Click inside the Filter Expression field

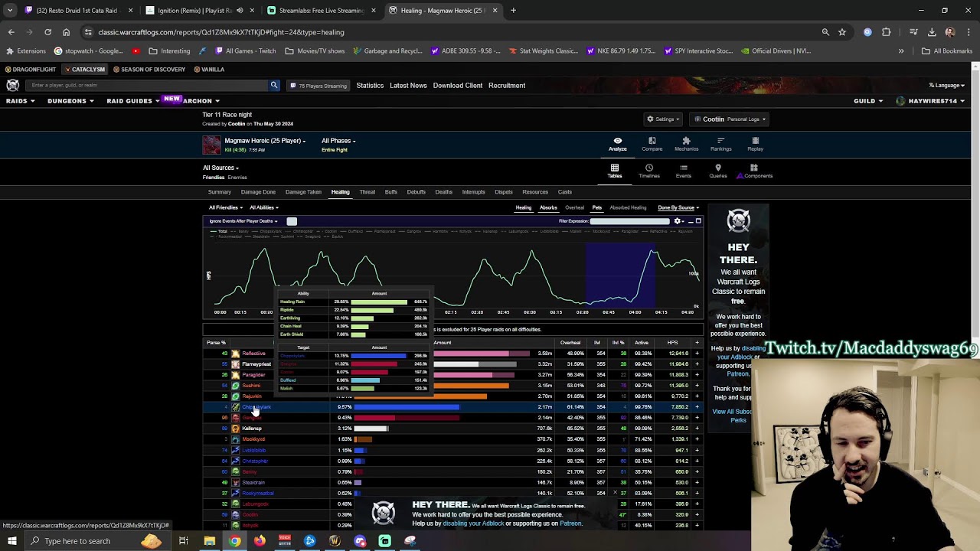(629, 221)
